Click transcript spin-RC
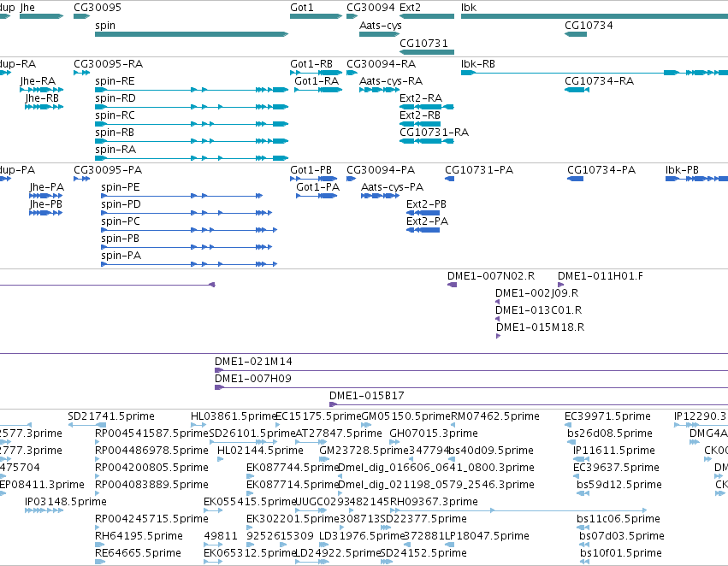 [192, 124]
